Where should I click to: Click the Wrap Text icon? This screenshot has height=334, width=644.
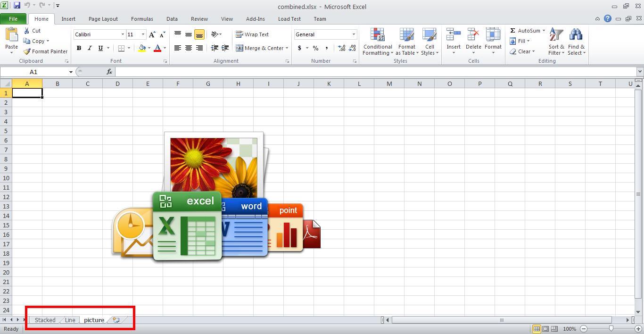(239, 34)
